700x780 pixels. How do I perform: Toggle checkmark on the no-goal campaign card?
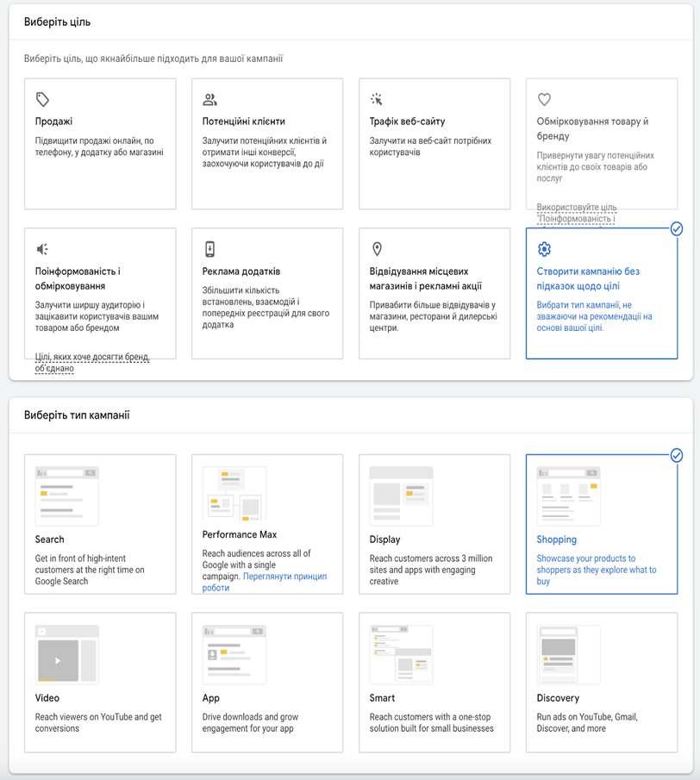[x=677, y=228]
